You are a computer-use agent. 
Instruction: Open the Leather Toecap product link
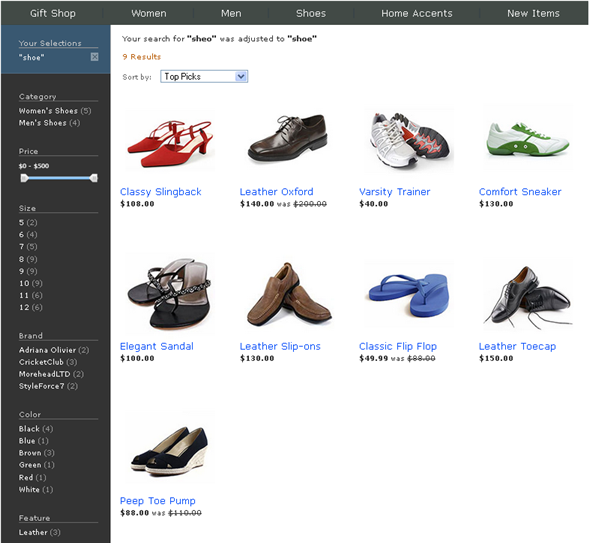point(517,346)
